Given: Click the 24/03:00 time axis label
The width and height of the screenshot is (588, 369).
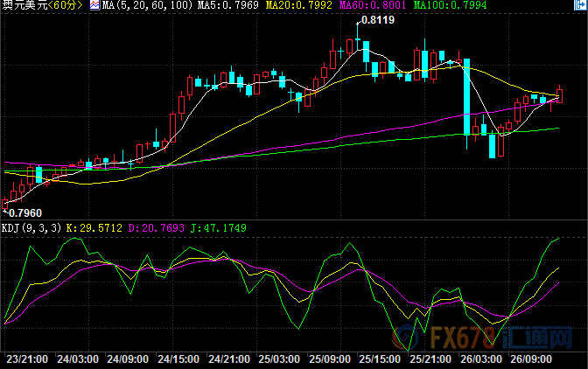Looking at the screenshot, I should click(78, 359).
